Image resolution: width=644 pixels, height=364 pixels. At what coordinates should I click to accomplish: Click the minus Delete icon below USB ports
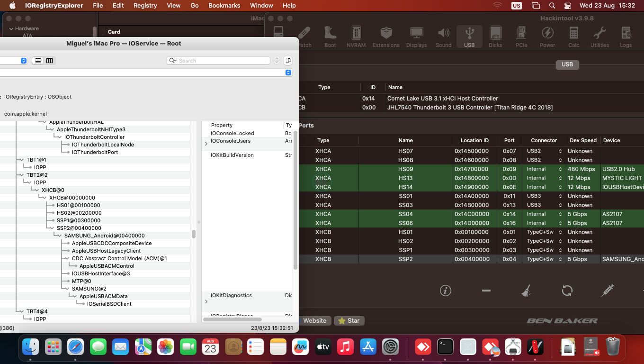[486, 291]
